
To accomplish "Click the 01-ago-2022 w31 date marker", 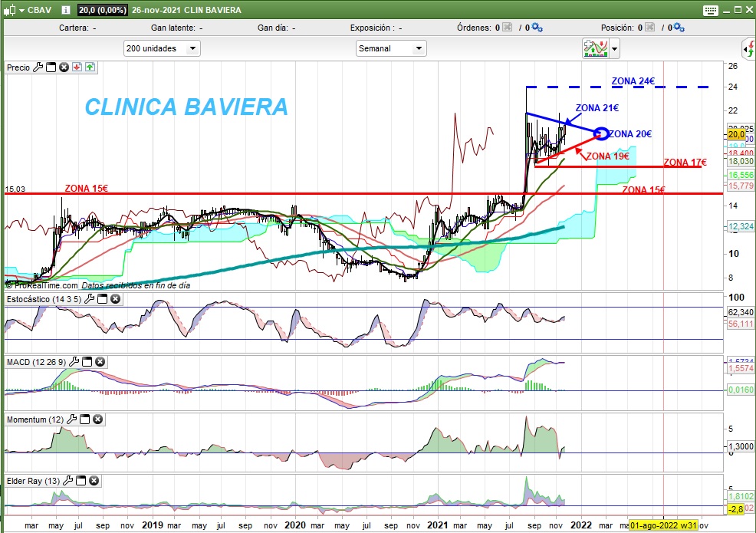I will (663, 525).
